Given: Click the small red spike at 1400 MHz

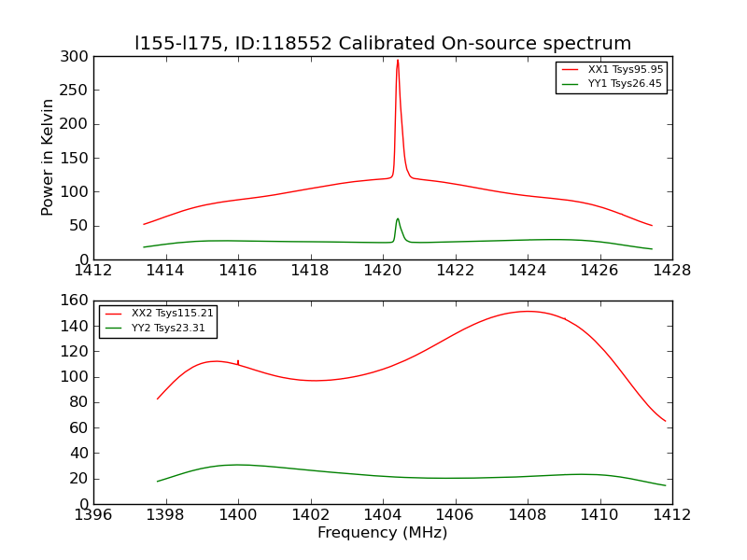Looking at the screenshot, I should tap(238, 361).
